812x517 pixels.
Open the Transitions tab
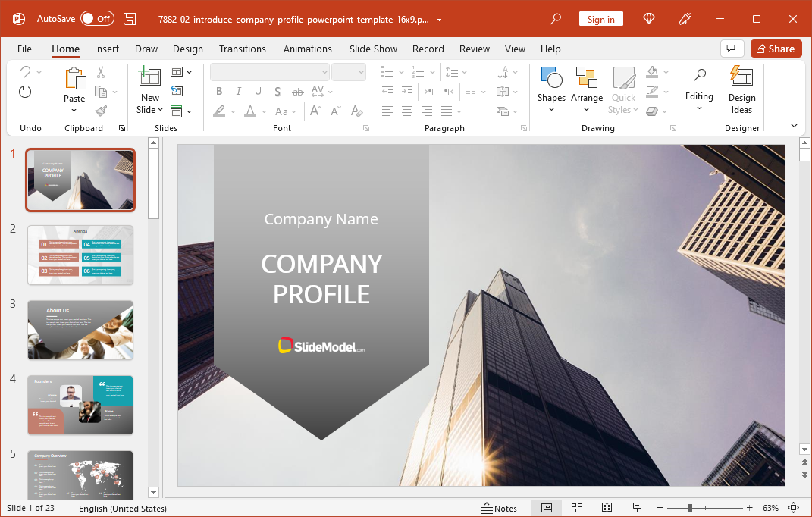pyautogui.click(x=243, y=49)
